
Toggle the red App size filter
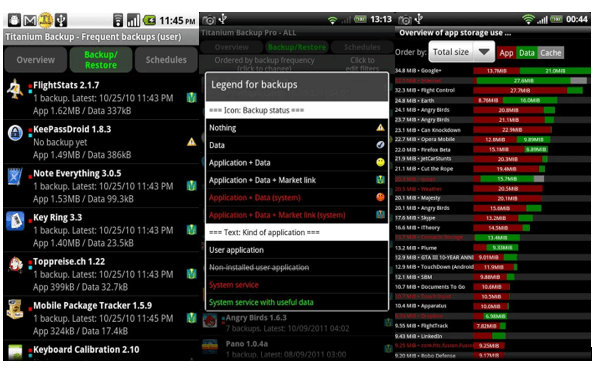[x=506, y=53]
